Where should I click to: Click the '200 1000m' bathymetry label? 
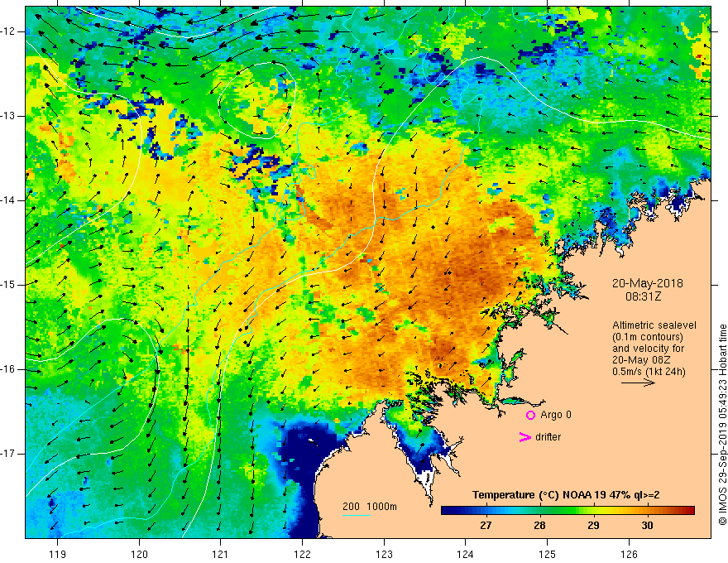370,507
